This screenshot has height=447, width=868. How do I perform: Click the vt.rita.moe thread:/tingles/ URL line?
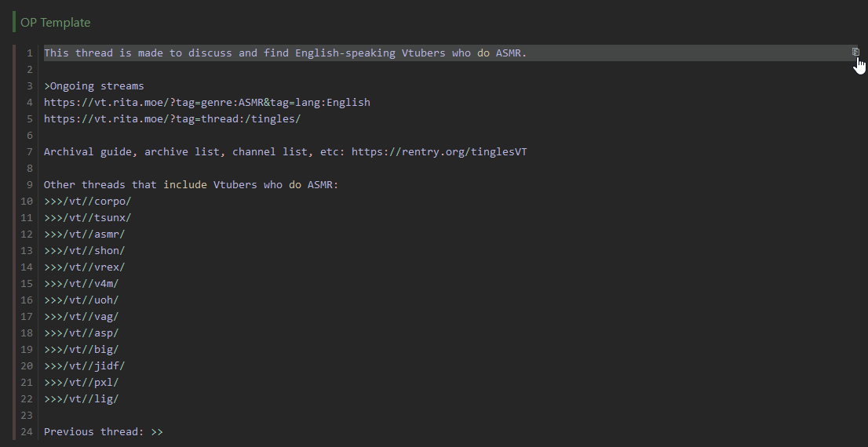172,119
